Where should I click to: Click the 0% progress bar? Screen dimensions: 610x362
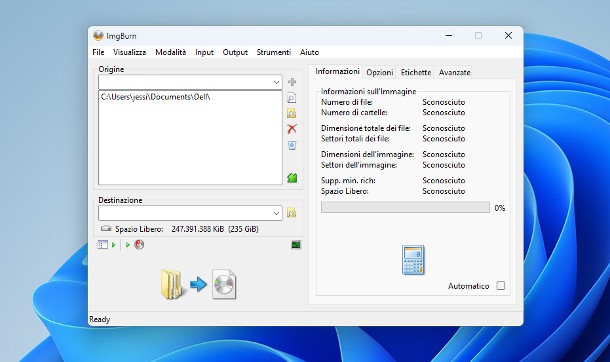tap(405, 207)
